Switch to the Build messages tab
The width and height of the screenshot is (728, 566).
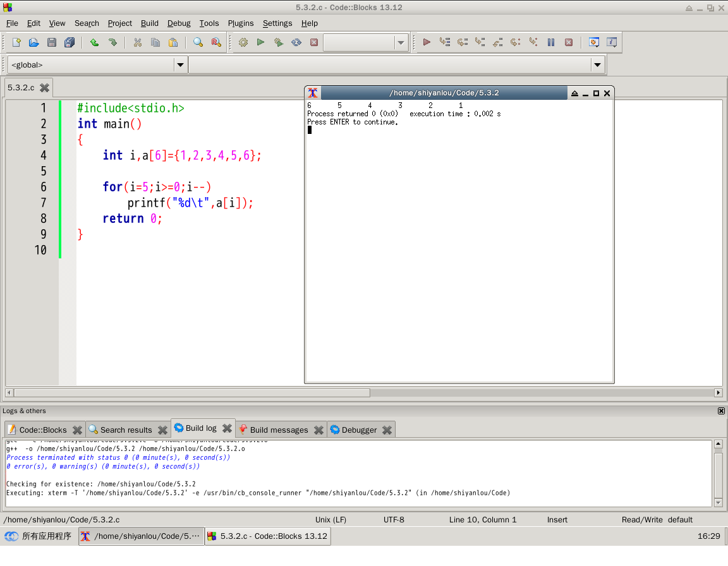click(x=279, y=430)
